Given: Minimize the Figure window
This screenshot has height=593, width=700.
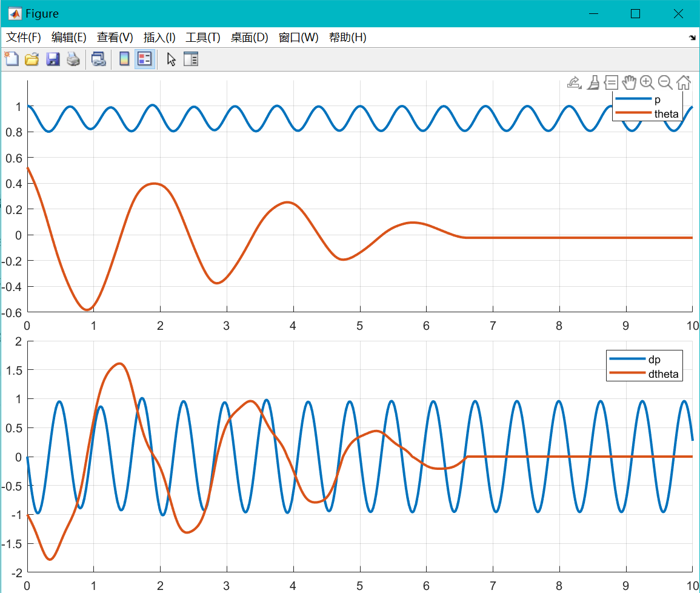Looking at the screenshot, I should click(593, 14).
